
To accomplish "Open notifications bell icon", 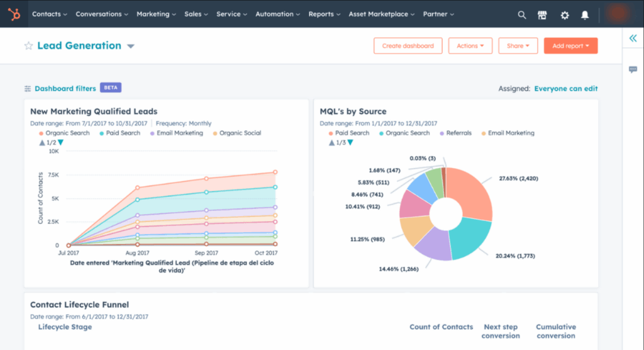I will pos(585,14).
